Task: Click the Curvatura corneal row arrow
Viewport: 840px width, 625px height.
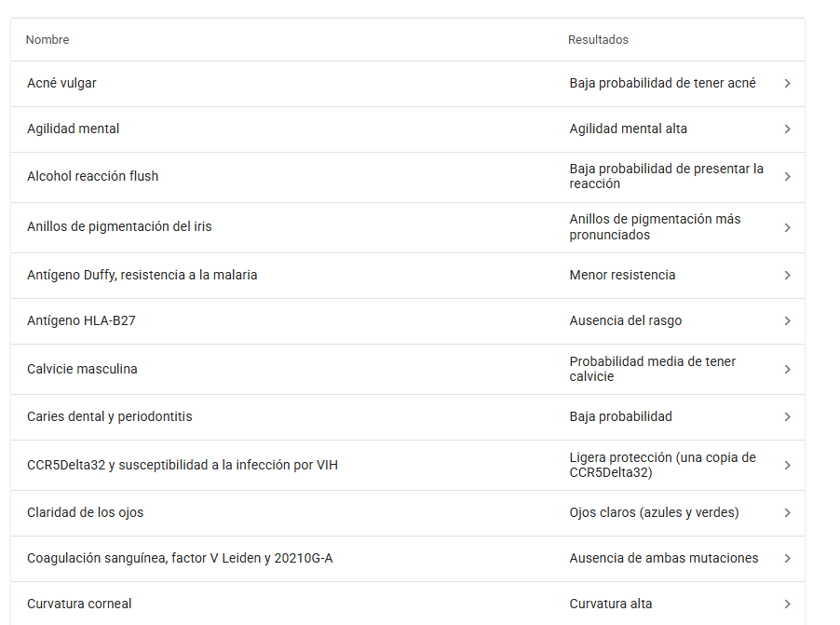Action: coord(787,605)
